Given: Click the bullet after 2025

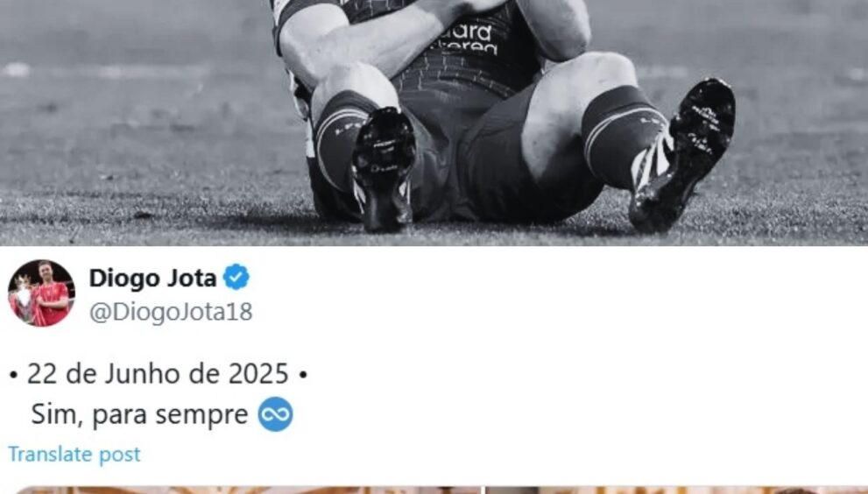Looking at the screenshot, I should (303, 375).
